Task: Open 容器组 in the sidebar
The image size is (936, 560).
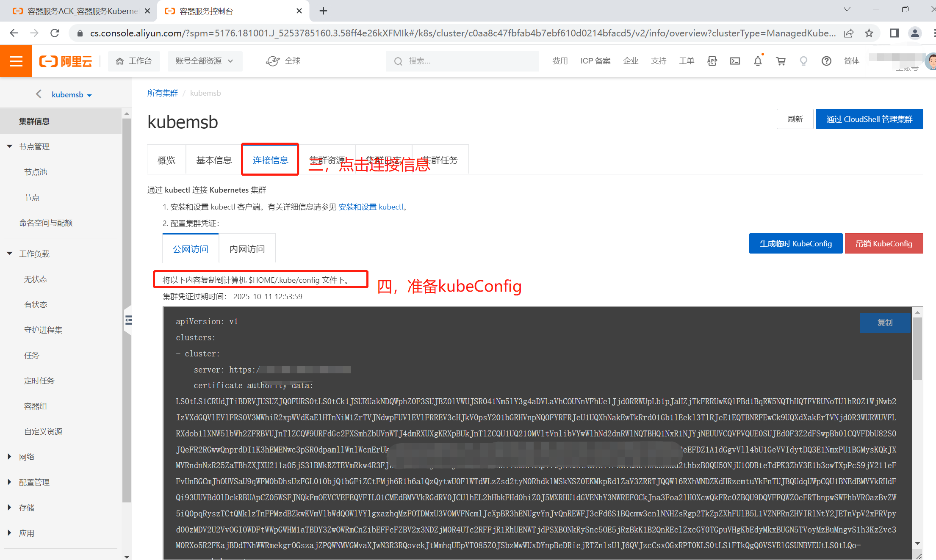Action: [36, 406]
